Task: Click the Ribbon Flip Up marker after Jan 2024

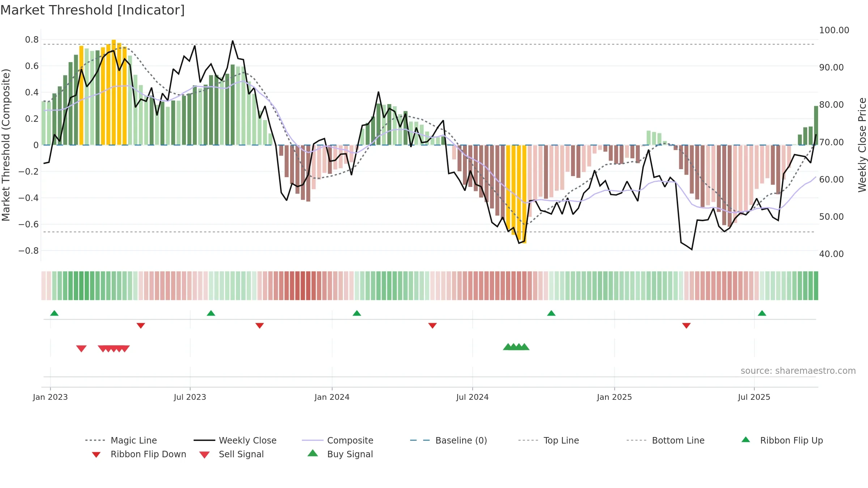Action: (357, 313)
